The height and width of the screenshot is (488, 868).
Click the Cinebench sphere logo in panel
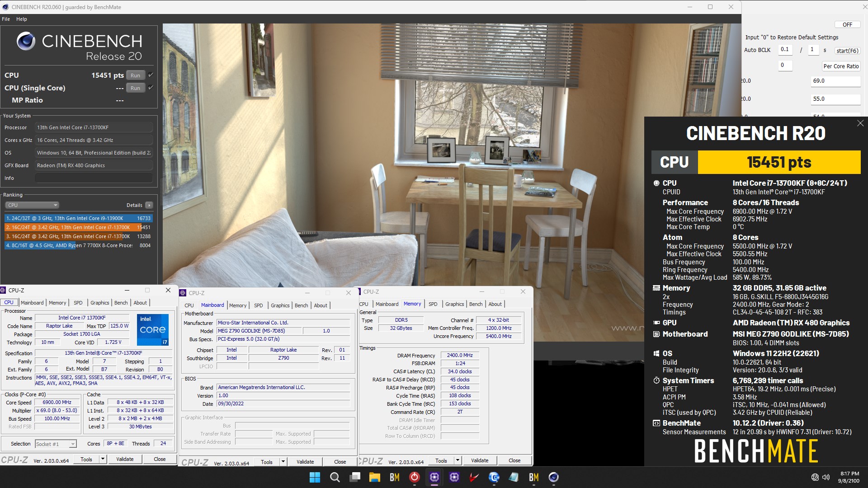click(x=26, y=41)
